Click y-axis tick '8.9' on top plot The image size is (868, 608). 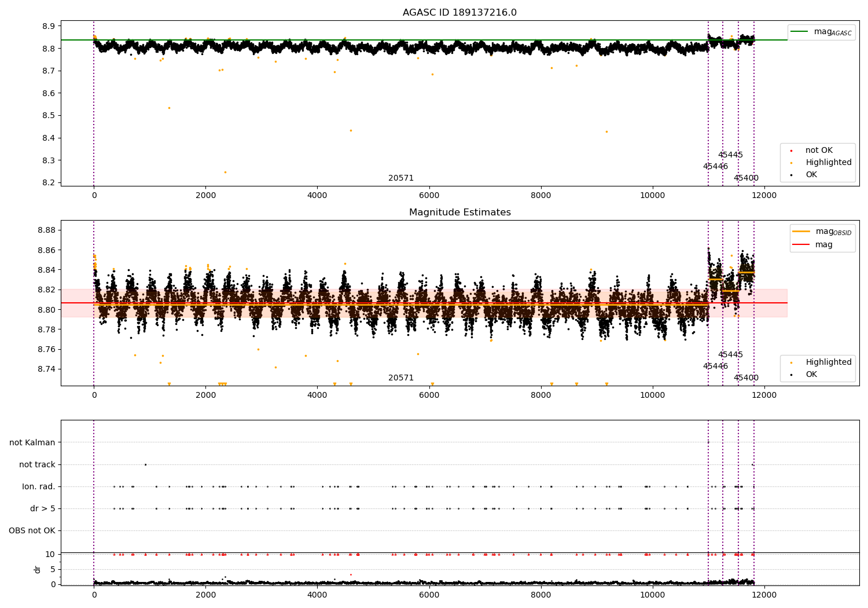49,26
